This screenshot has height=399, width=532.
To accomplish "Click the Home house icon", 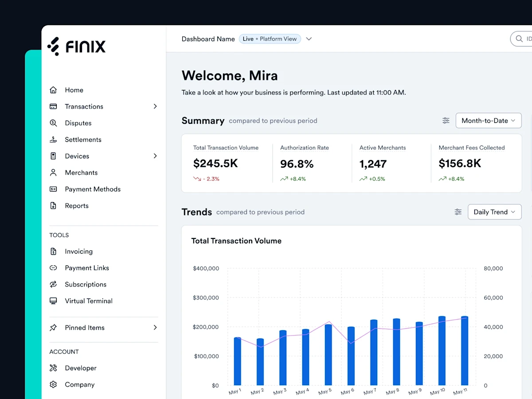I will pyautogui.click(x=53, y=90).
